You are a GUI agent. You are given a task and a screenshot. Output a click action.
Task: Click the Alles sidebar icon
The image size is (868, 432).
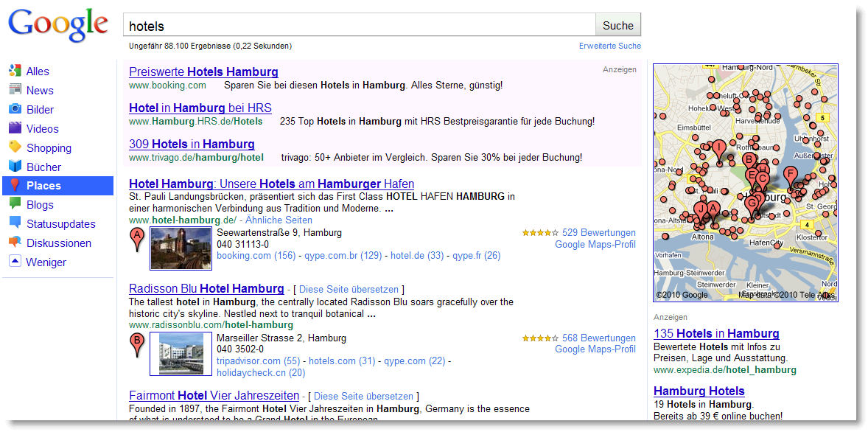(x=15, y=71)
